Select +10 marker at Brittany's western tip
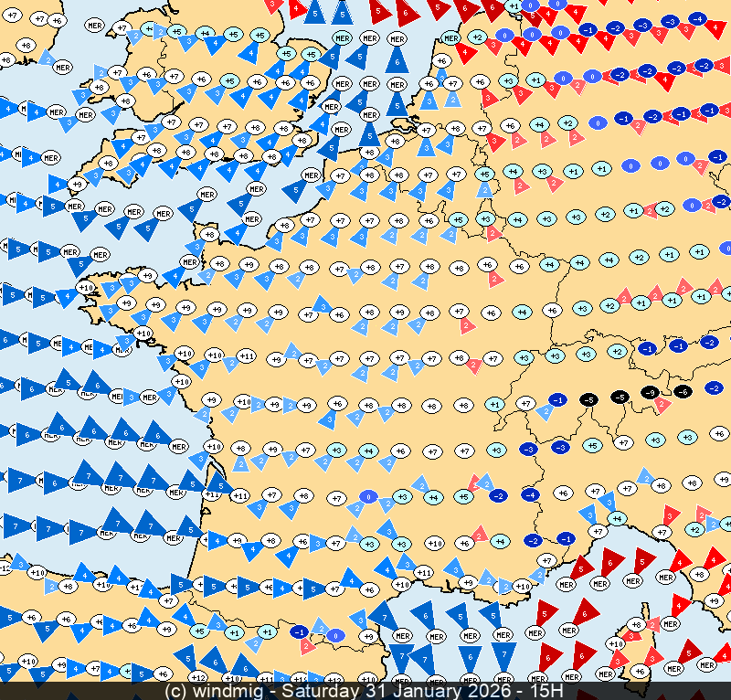Screen dimensions: 731x700 [x=86, y=287]
